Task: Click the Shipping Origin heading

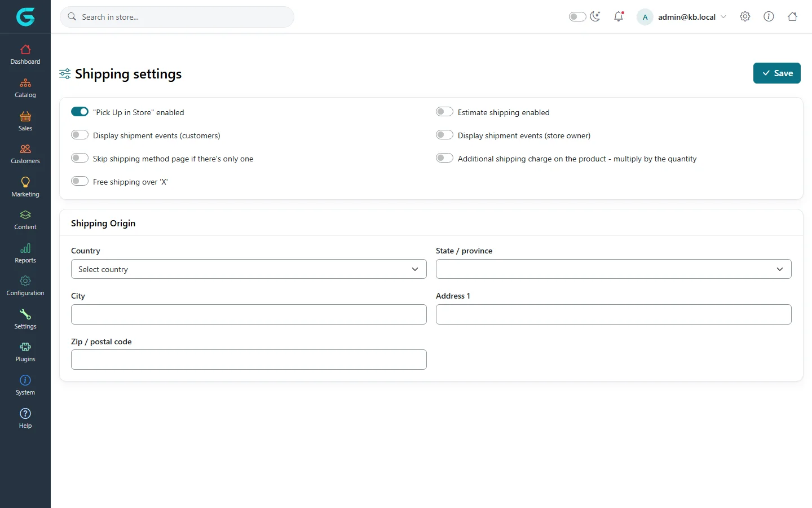Action: point(103,224)
